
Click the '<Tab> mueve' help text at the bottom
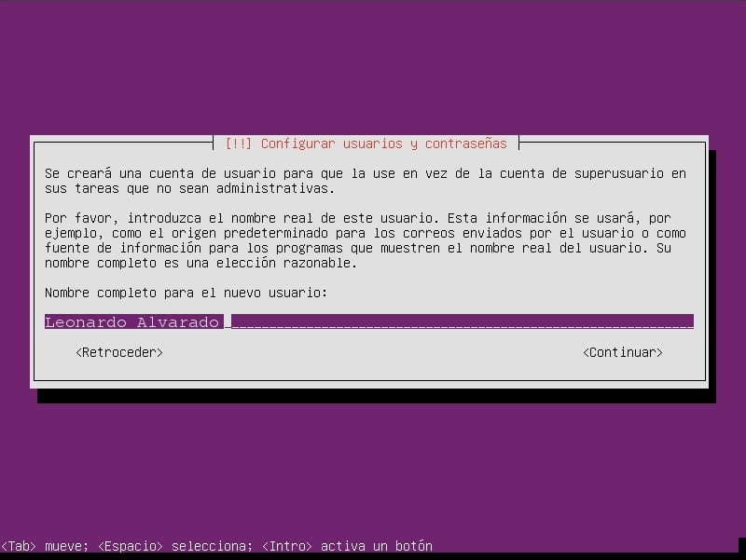click(45, 546)
